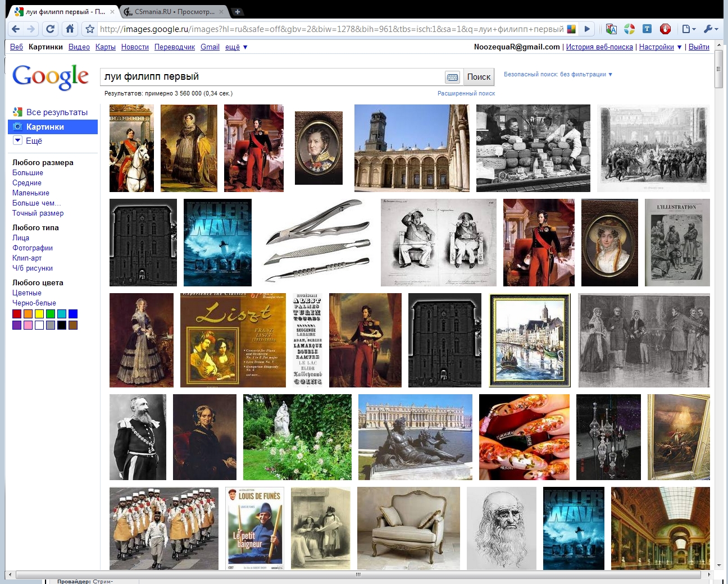Click the search query input field
Screen dimensions: 728x584
click(272, 77)
